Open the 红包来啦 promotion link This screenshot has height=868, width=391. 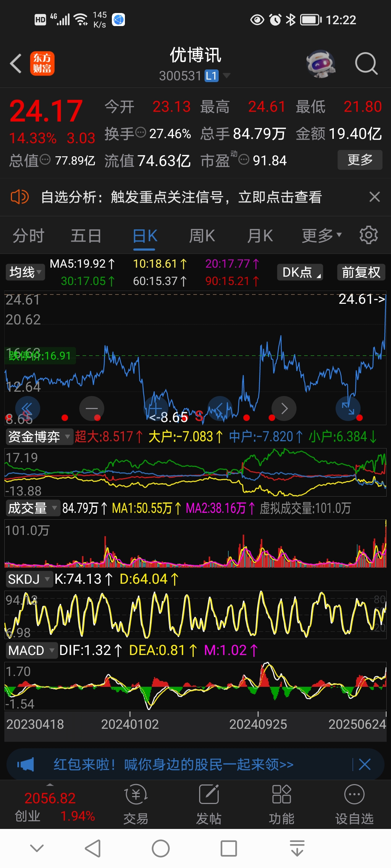point(173,765)
